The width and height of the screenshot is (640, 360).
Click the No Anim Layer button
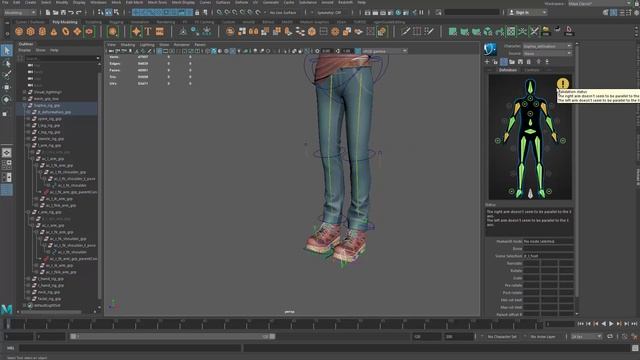tap(544, 337)
